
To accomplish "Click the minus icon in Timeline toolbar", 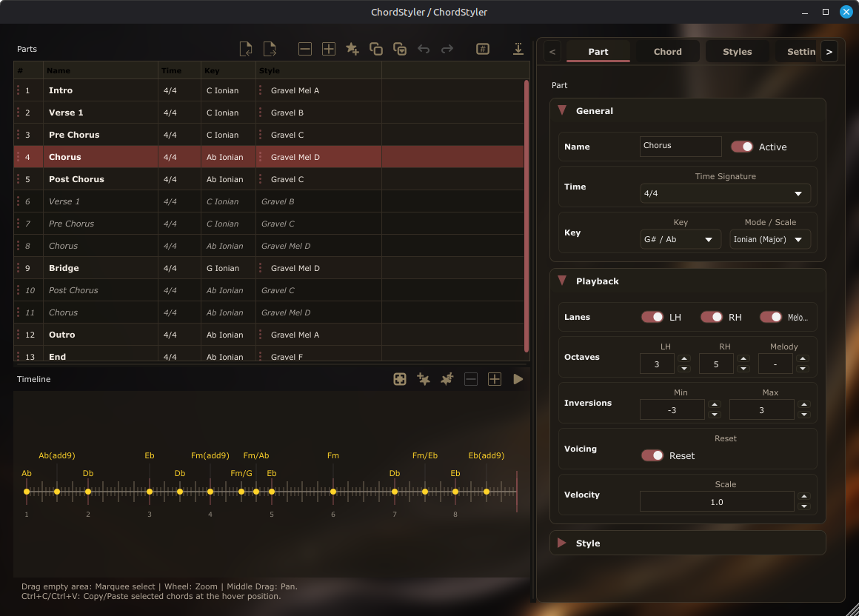I will (470, 379).
